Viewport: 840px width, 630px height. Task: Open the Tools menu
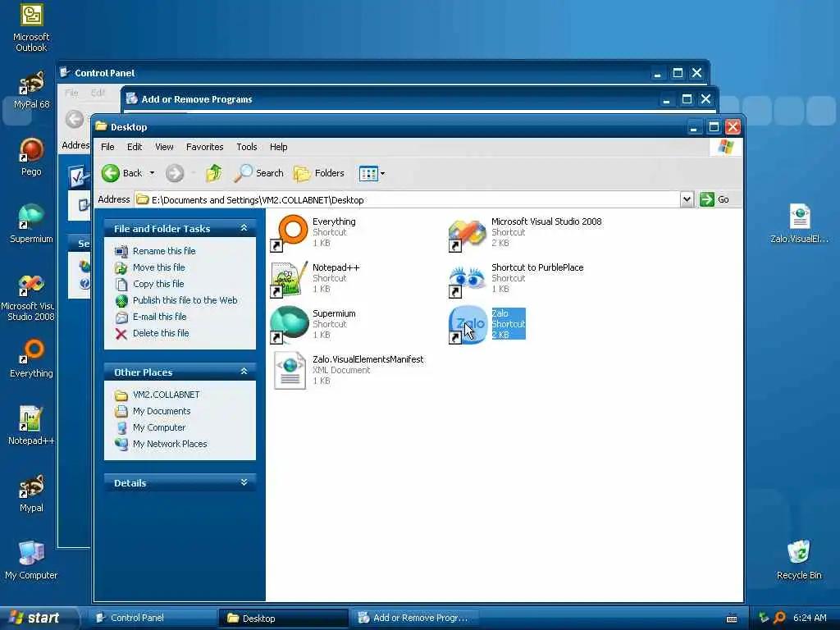pos(247,147)
